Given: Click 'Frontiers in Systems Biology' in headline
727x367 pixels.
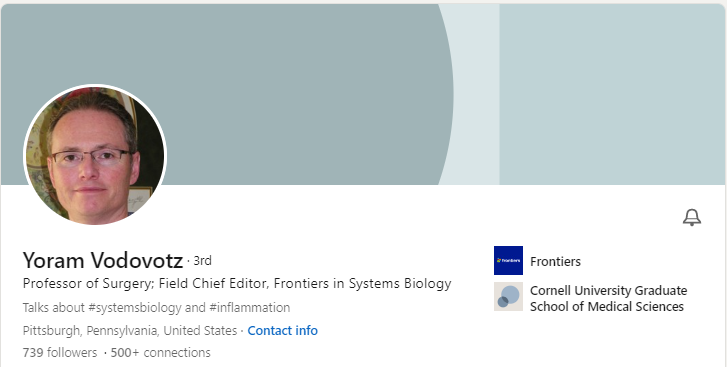Looking at the screenshot, I should pyautogui.click(x=363, y=283).
